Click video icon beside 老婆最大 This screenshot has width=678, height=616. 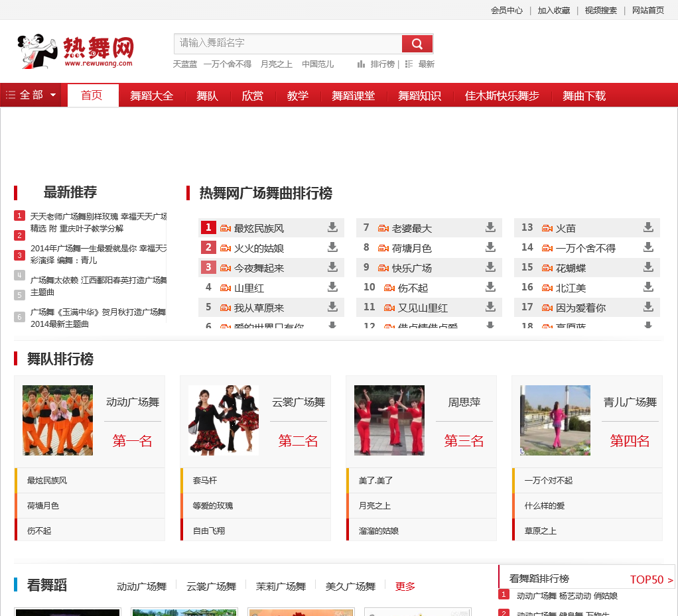[x=383, y=228]
